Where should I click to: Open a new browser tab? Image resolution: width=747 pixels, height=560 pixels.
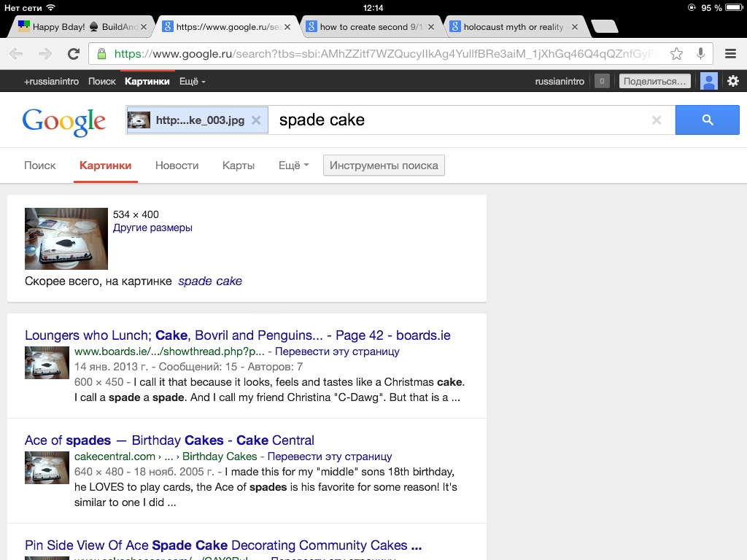[x=604, y=27]
